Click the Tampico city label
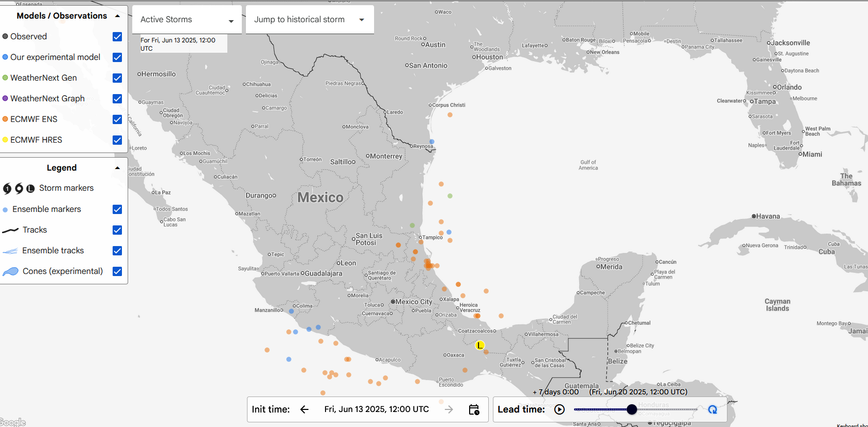 [x=432, y=238]
